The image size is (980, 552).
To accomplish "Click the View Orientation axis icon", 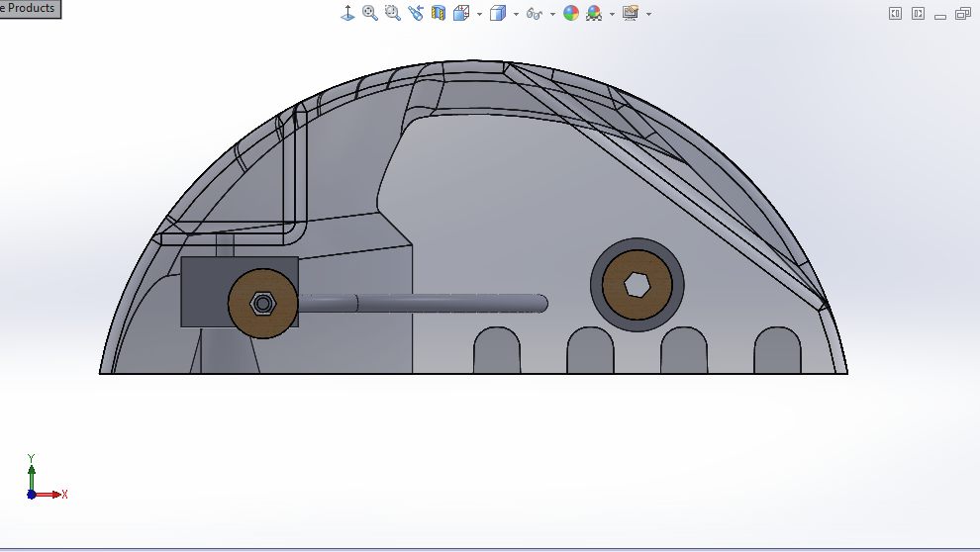I will point(347,13).
